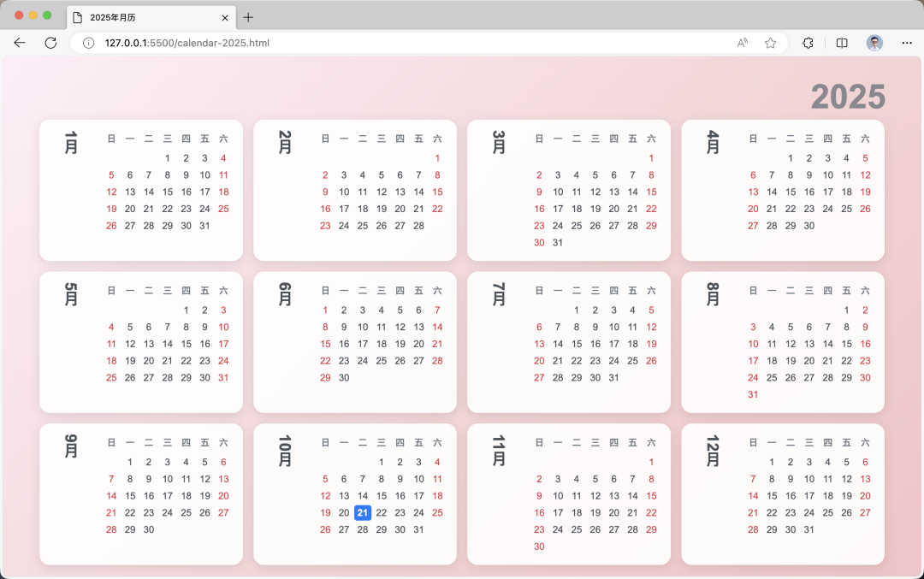
Task: Select June 30 in the June grid
Action: click(344, 378)
